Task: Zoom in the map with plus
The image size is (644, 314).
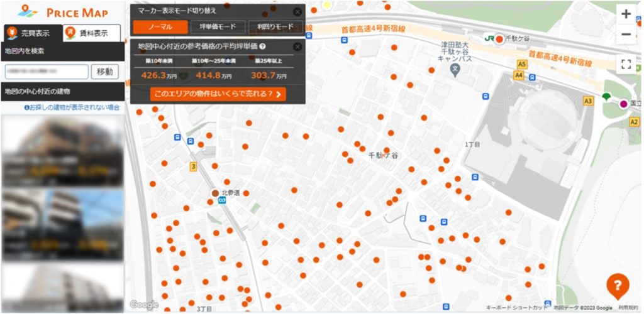Action: pyautogui.click(x=626, y=14)
